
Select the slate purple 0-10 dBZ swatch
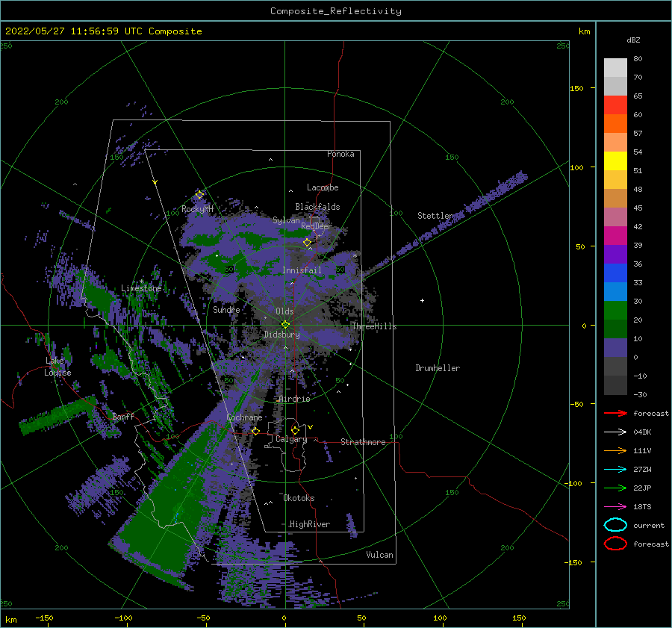(615, 348)
